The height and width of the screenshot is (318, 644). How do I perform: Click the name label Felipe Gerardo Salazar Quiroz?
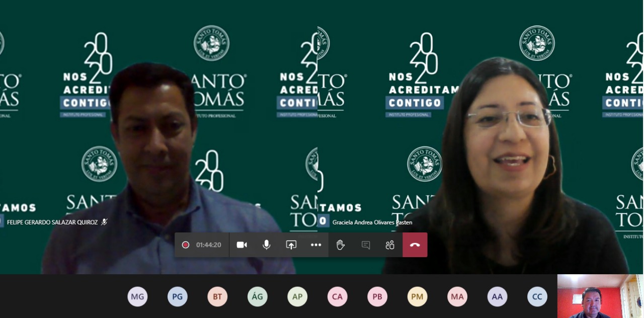tap(52, 222)
